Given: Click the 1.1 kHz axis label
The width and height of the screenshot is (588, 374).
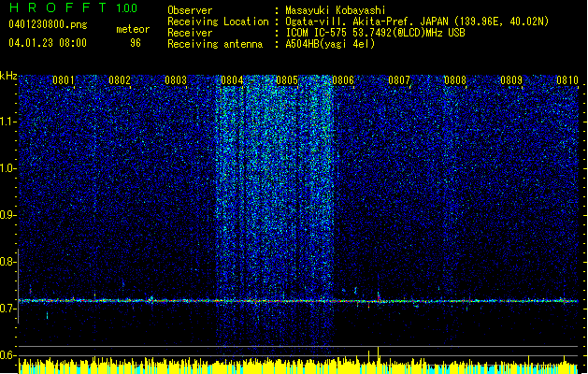Looking at the screenshot, I should [x=7, y=122].
